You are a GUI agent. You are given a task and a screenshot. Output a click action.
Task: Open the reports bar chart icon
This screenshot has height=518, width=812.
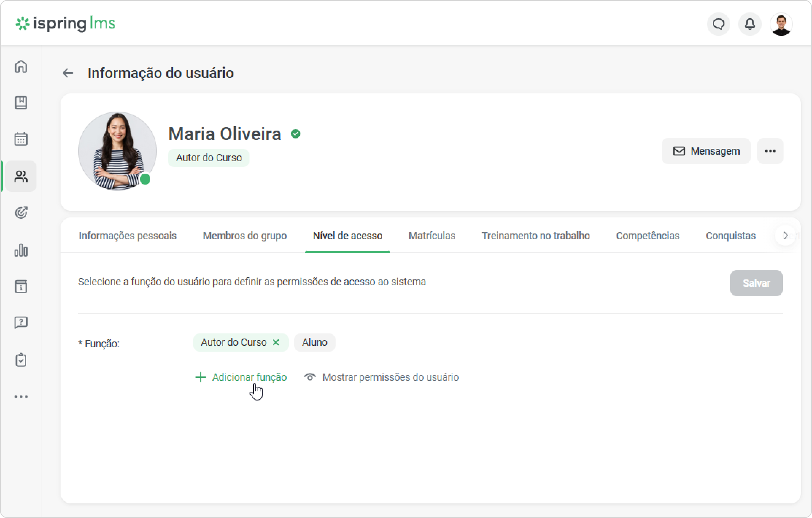21,250
